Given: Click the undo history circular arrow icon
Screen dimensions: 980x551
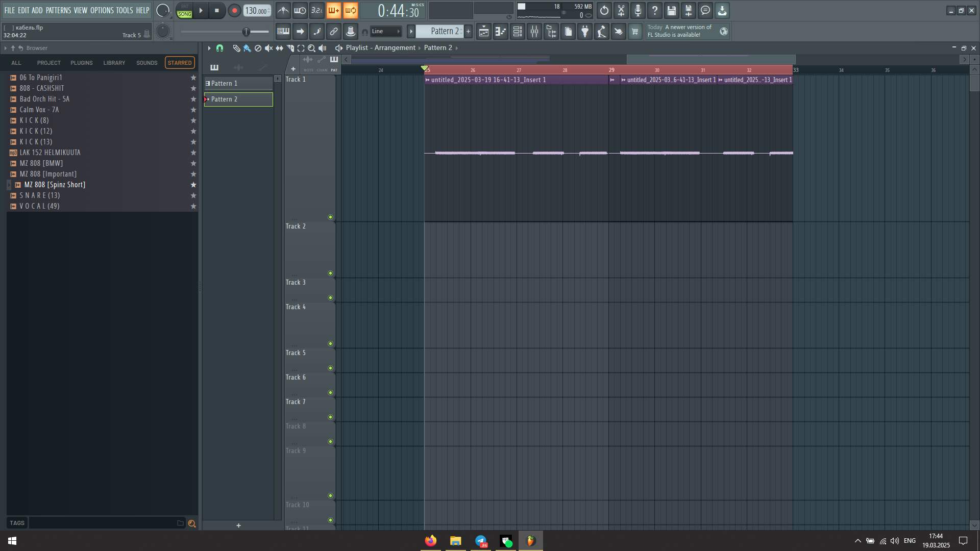Looking at the screenshot, I should coord(604,10).
